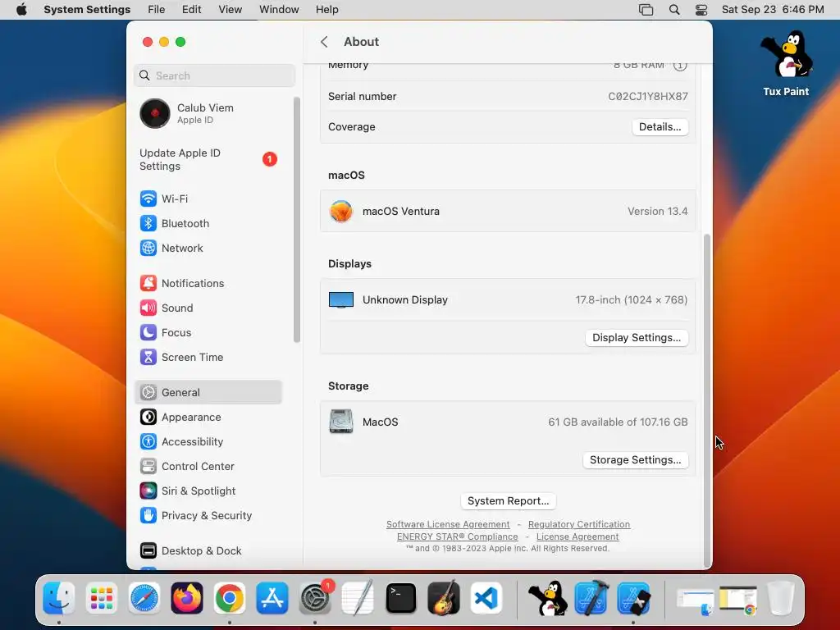
Task: Open the Window menu
Action: (x=279, y=10)
